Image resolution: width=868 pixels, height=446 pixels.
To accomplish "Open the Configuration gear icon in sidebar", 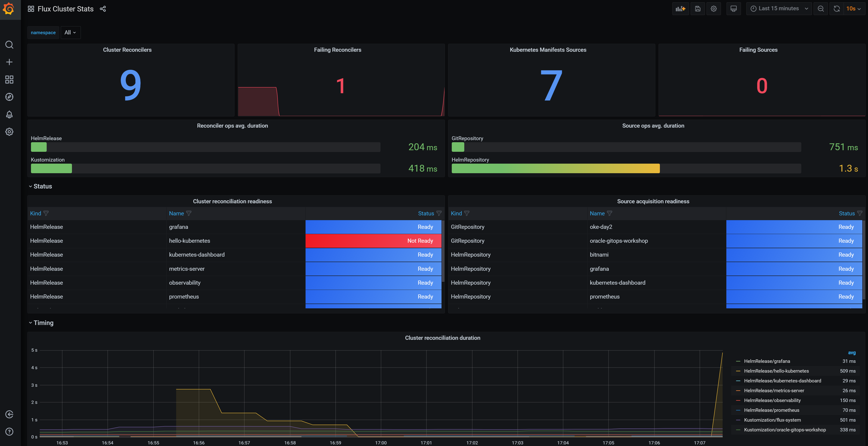I will coord(9,131).
